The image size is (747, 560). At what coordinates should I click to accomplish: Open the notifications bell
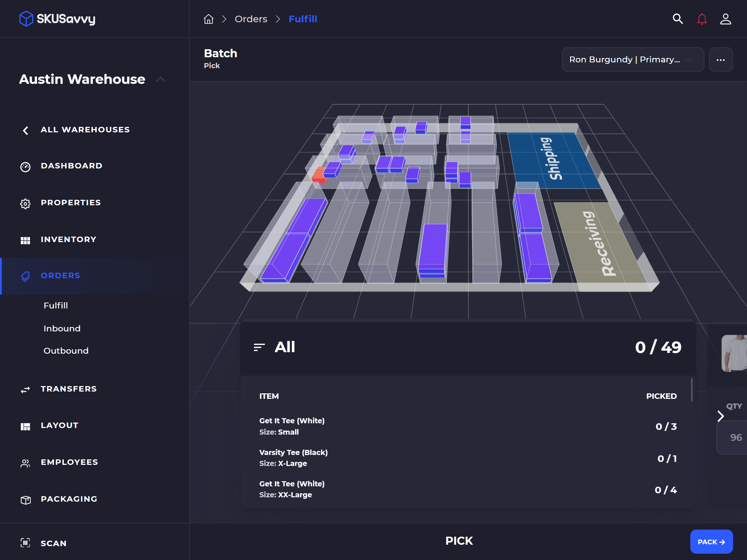tap(701, 19)
